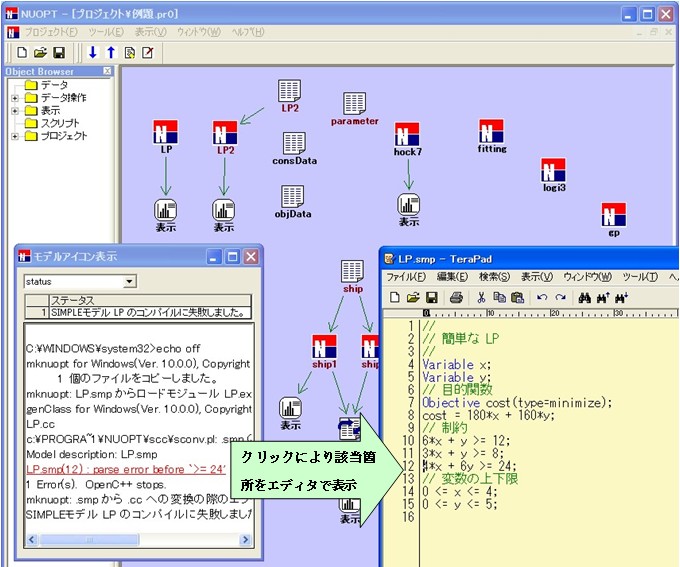Open the ツール(T) menu in TeraPad

pyautogui.click(x=640, y=277)
